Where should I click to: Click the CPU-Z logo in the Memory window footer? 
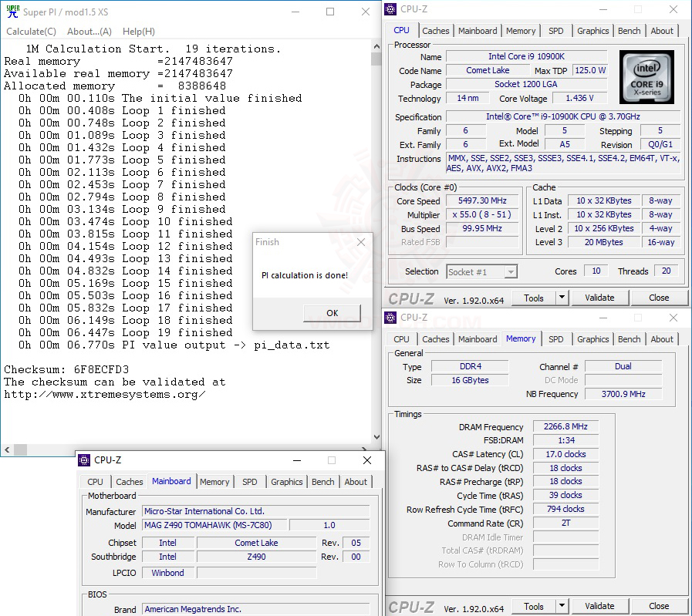413,606
